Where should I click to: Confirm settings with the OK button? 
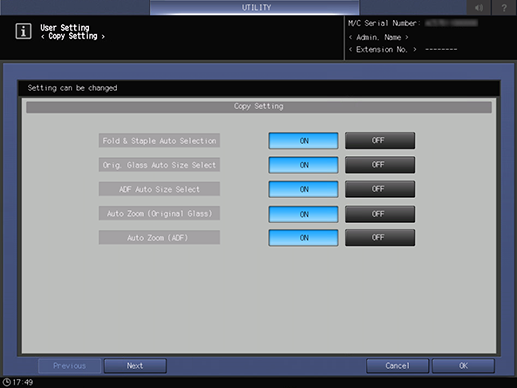pyautogui.click(x=463, y=366)
